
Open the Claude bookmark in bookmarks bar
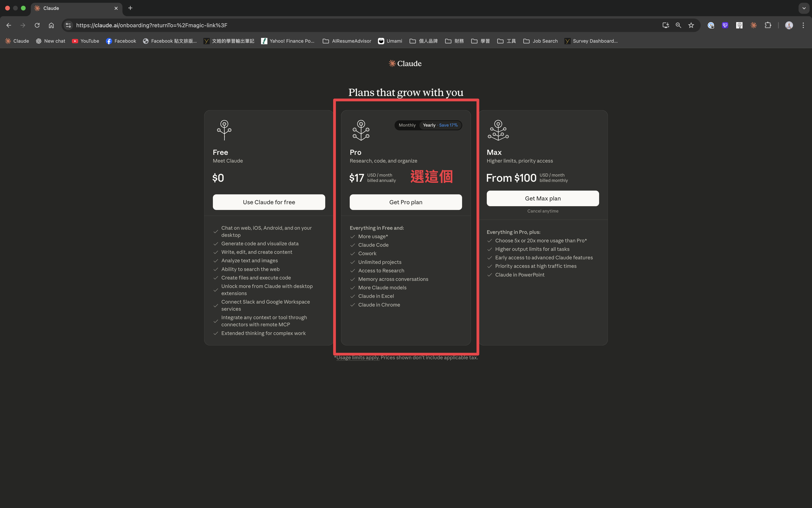coord(17,41)
